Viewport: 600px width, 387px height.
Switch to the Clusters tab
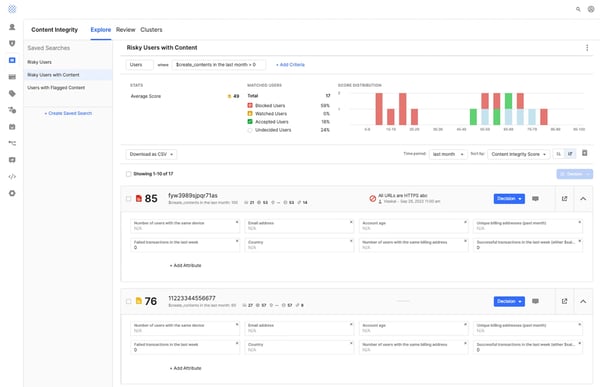151,30
